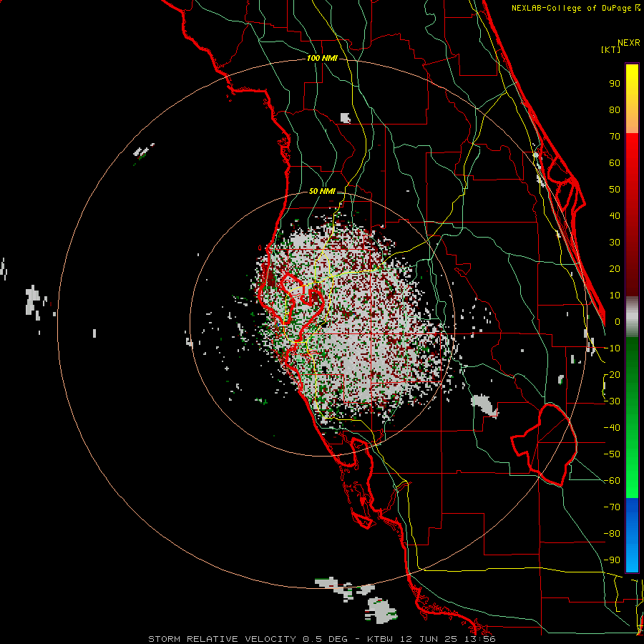Click the positive 10 value on velocity scale
The width and height of the screenshot is (644, 644).
[x=615, y=296]
